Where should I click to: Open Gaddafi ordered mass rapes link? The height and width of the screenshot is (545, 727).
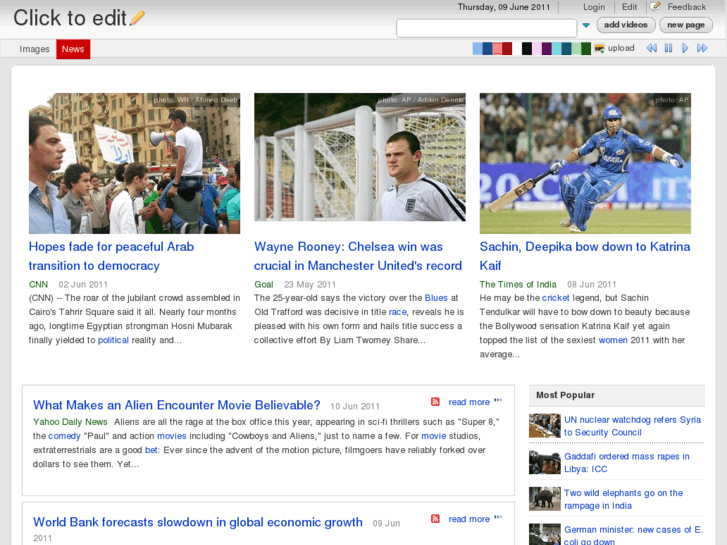pos(627,462)
